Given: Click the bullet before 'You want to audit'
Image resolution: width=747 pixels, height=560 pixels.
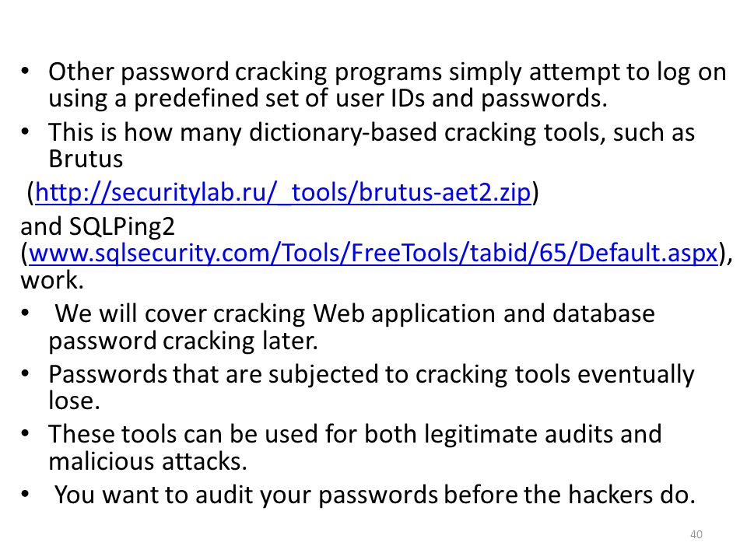Looking at the screenshot, I should 25,495.
